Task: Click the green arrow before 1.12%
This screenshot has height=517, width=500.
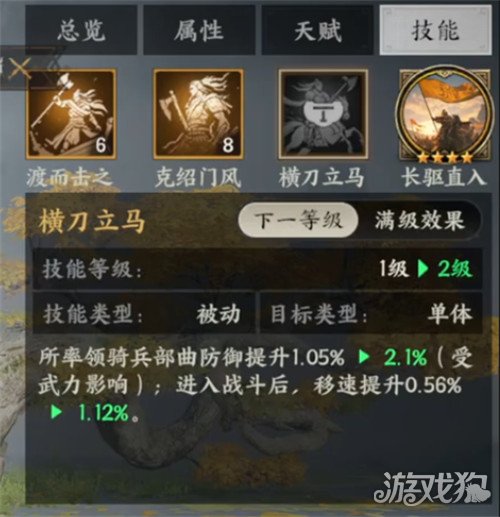Action: click(56, 412)
